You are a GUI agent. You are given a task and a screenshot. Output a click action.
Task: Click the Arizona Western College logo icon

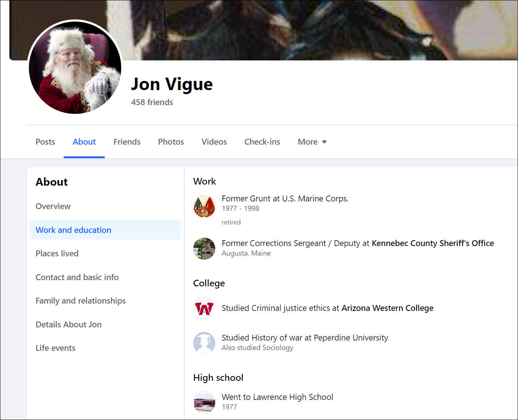pos(204,308)
